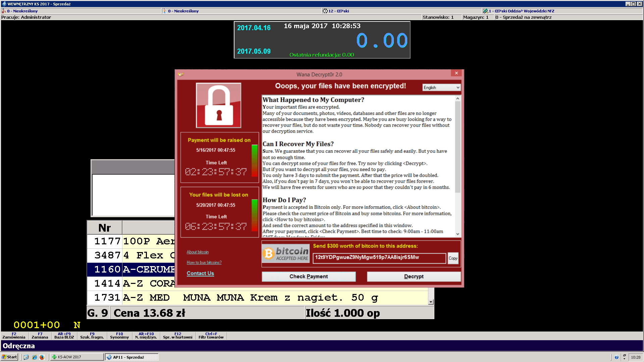This screenshot has height=362, width=644.
Task: Switch to KS-AOW 2017 taskbar item
Action: tap(77, 357)
